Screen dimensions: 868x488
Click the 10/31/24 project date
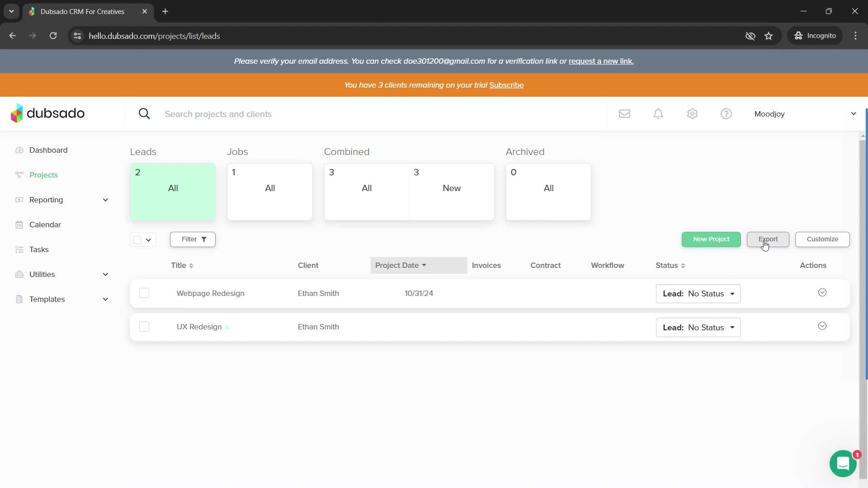(x=419, y=293)
